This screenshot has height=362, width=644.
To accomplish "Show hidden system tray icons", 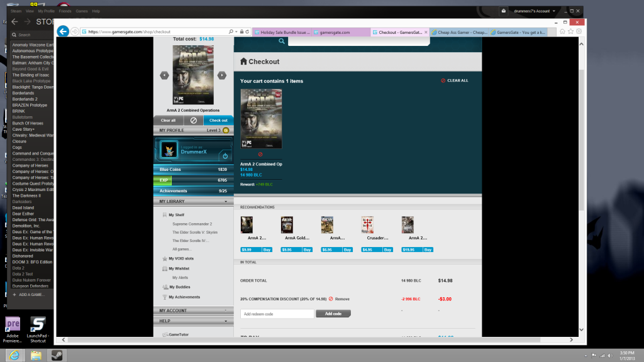I will click(x=586, y=356).
